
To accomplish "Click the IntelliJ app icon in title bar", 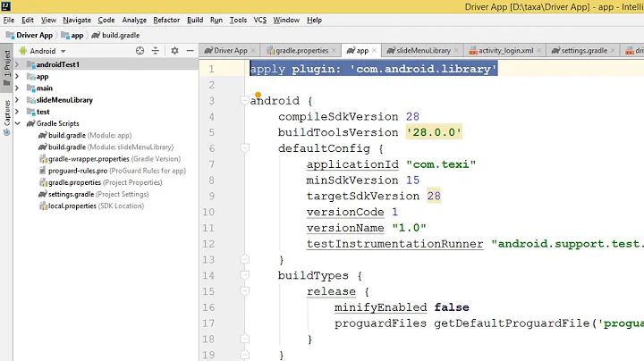I will tap(5, 5).
